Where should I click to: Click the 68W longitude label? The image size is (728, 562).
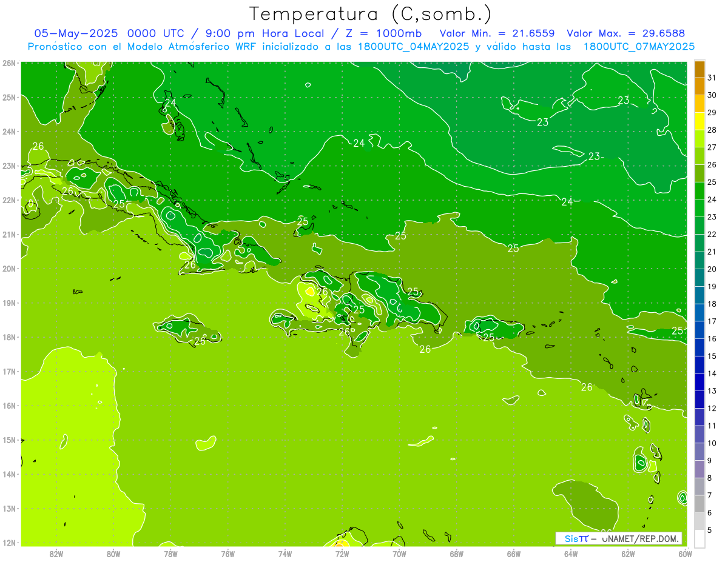pos(457,554)
